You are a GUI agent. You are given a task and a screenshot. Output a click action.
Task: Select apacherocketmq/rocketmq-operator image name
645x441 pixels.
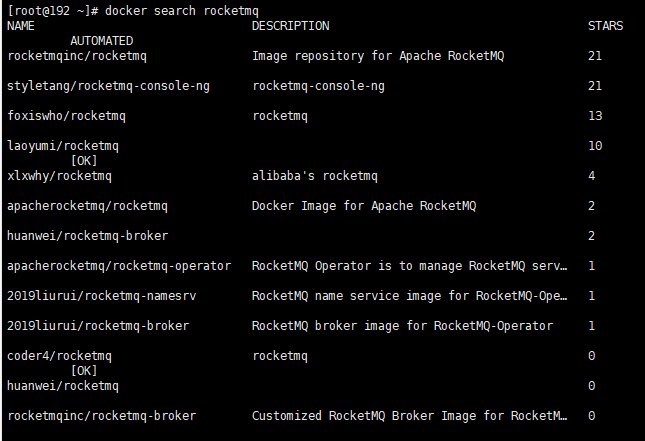119,266
